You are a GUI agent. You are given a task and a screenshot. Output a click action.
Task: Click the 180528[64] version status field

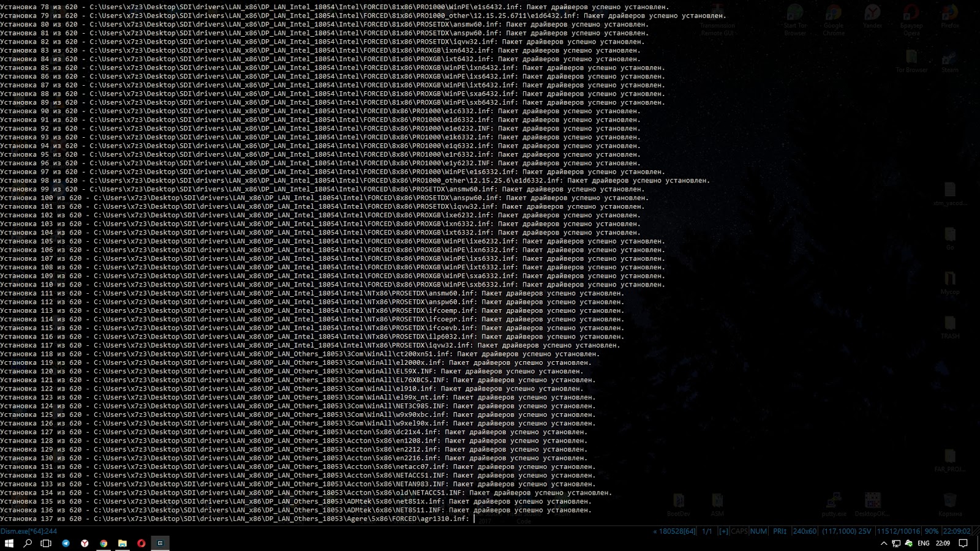(674, 531)
